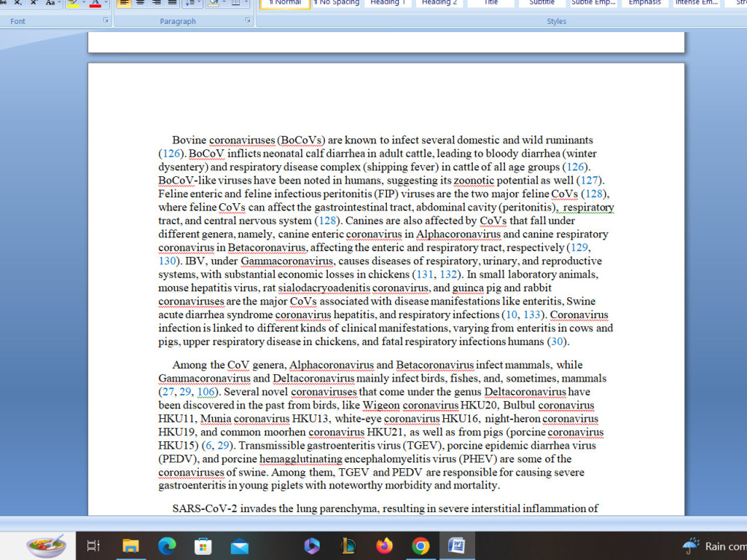Apply the No Spacing style

click(x=336, y=4)
